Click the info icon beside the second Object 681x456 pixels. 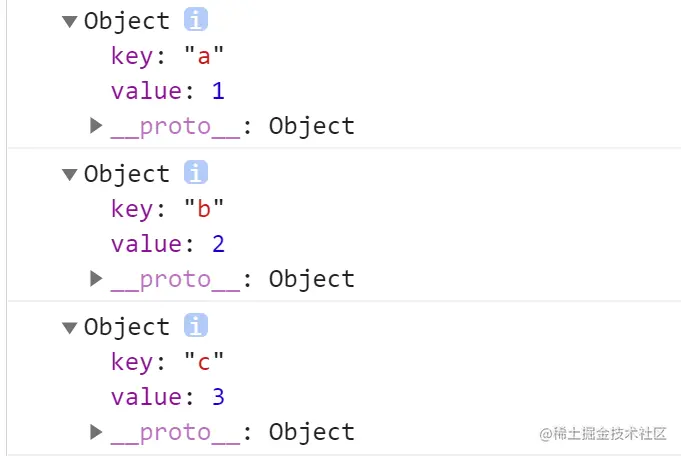tap(196, 173)
